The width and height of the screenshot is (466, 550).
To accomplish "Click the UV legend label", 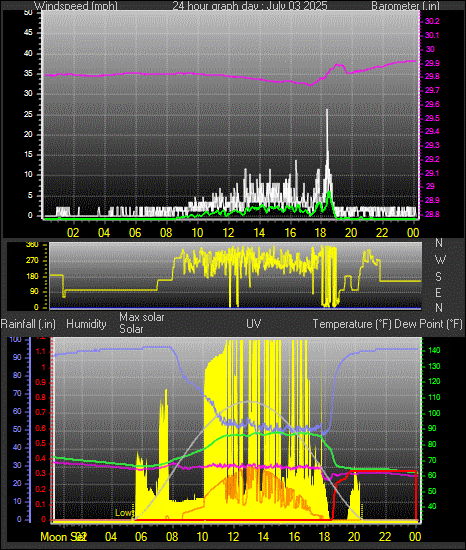I will 254,323.
